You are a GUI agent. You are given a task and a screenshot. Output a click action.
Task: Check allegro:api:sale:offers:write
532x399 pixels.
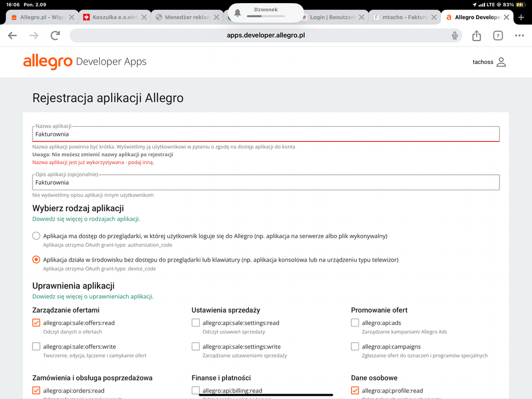[x=36, y=346]
